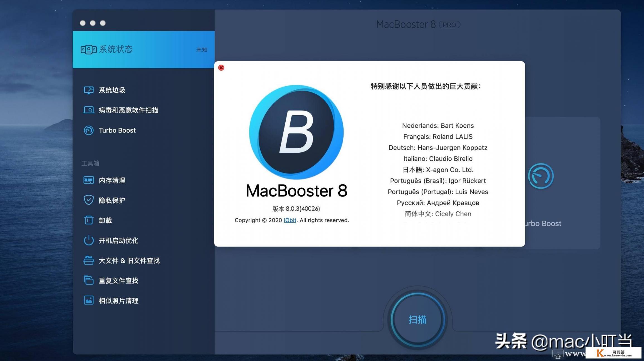
Task: Click the MacBooster 8 title in About dialog
Action: [297, 191]
